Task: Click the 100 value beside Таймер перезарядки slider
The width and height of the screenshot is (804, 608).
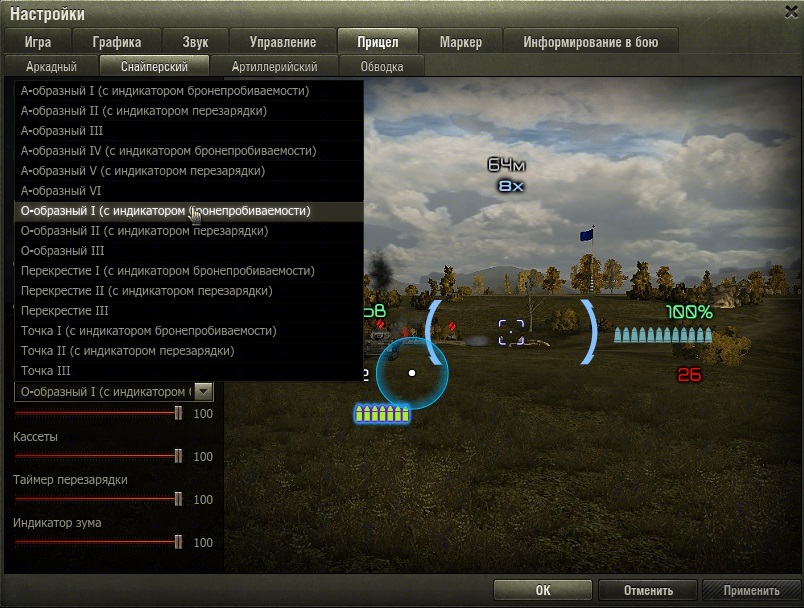Action: point(203,499)
